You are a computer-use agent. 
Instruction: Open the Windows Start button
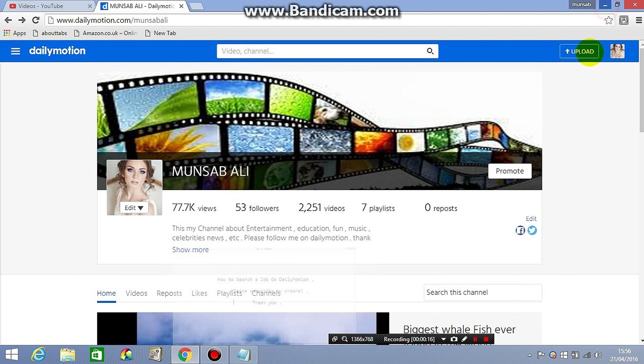(x=12, y=355)
